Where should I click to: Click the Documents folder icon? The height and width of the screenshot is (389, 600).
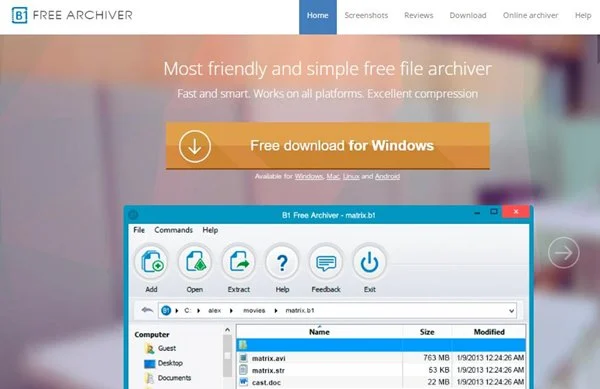[149, 378]
